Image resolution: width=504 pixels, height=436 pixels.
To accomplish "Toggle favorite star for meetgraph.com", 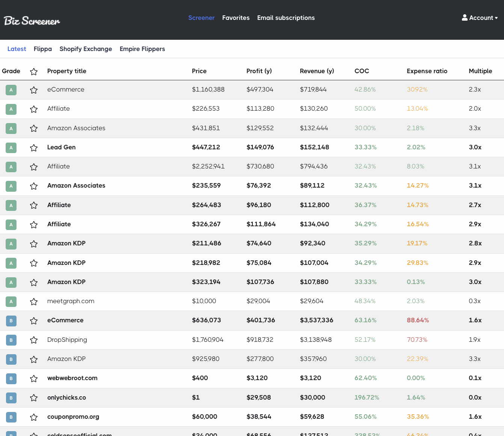I will pos(34,302).
